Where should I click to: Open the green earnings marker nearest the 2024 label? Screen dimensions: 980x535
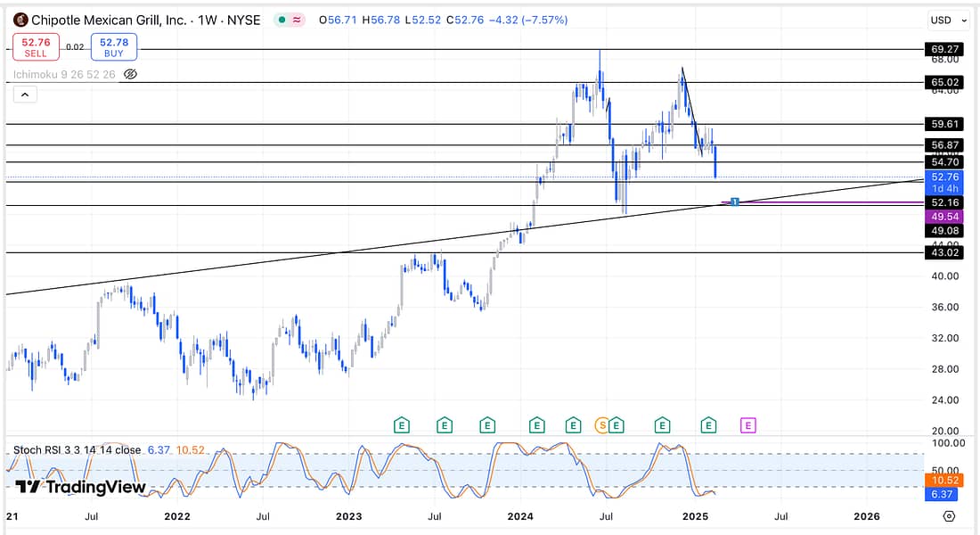536,426
